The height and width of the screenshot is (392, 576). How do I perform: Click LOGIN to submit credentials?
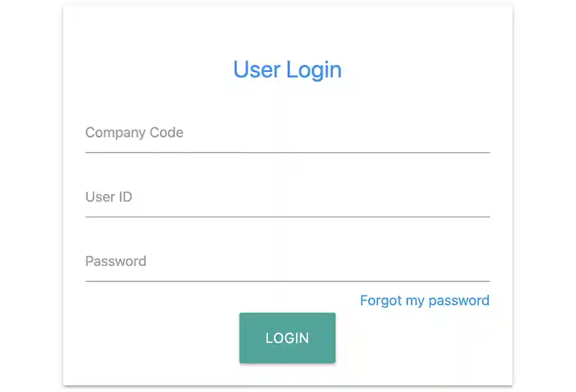point(287,338)
